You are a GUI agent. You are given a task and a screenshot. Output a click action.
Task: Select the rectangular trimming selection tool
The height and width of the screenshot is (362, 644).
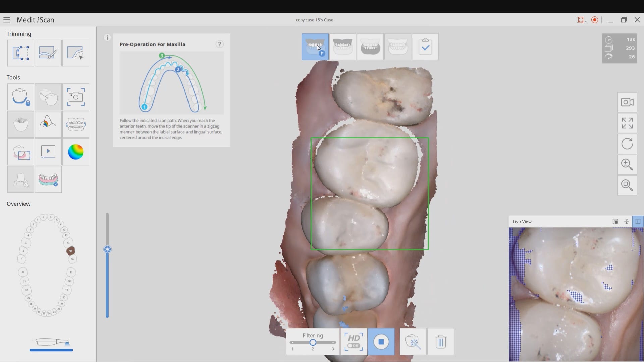pos(21,53)
